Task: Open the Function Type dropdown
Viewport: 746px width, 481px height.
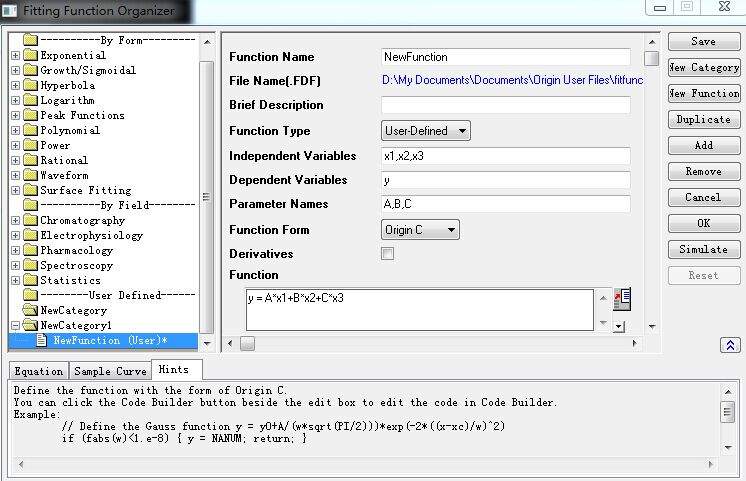Action: (x=426, y=131)
